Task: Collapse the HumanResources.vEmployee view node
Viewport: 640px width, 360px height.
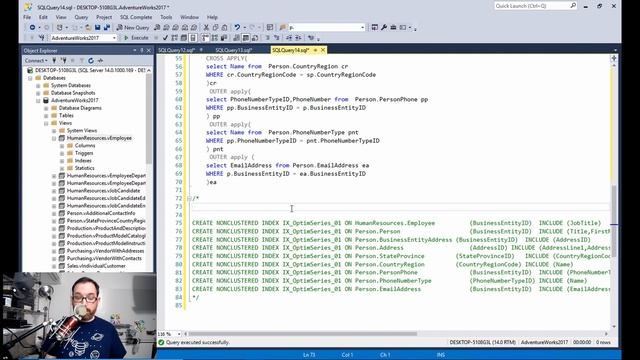Action: (x=54, y=138)
